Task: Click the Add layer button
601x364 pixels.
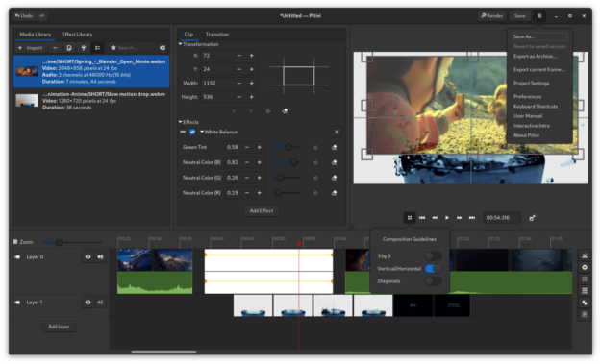Action: (x=59, y=327)
